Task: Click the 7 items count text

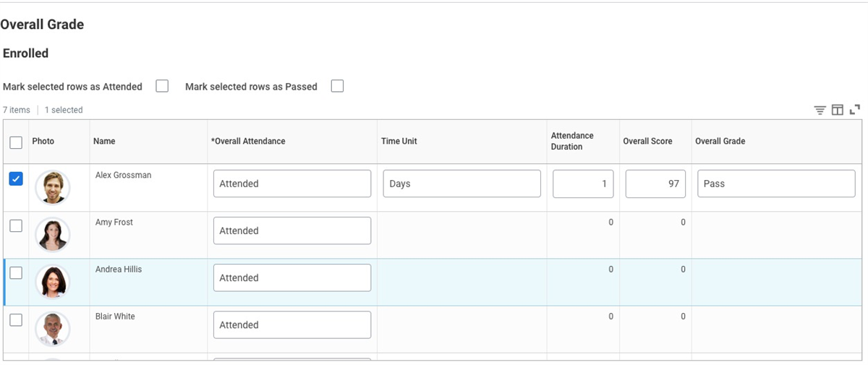Action: [x=17, y=110]
